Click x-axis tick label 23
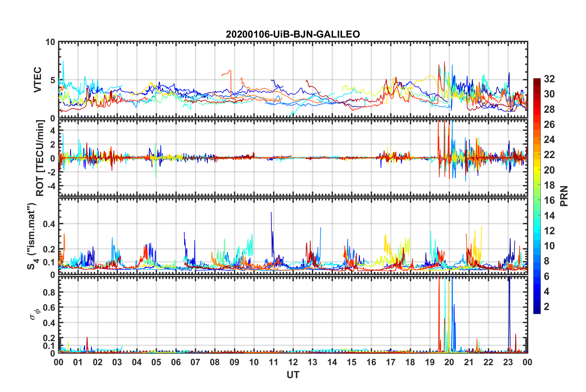The height and width of the screenshot is (392, 586). 508,362
